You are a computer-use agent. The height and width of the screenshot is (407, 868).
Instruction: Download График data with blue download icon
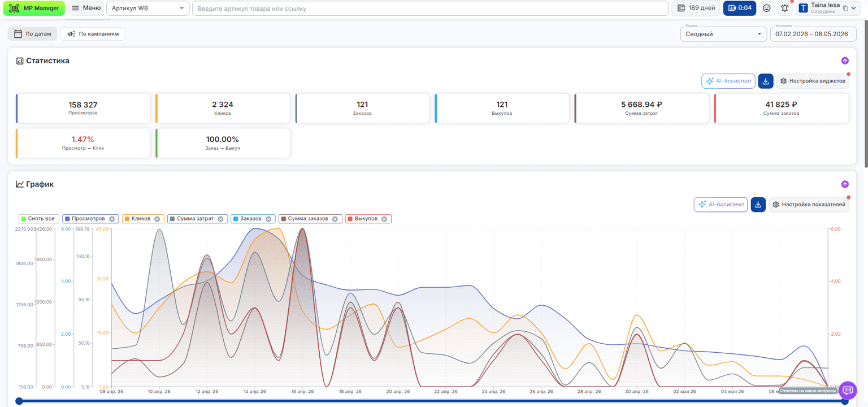coord(758,205)
